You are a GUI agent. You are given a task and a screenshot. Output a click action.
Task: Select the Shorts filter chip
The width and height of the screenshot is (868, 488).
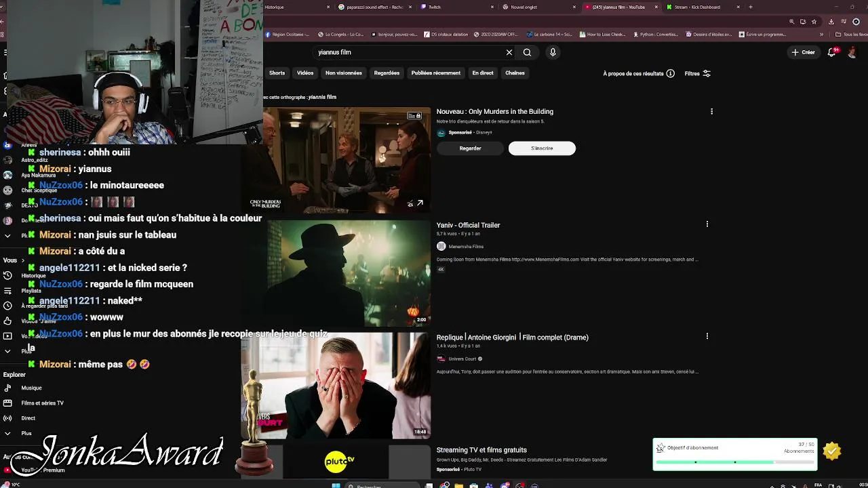coord(277,73)
